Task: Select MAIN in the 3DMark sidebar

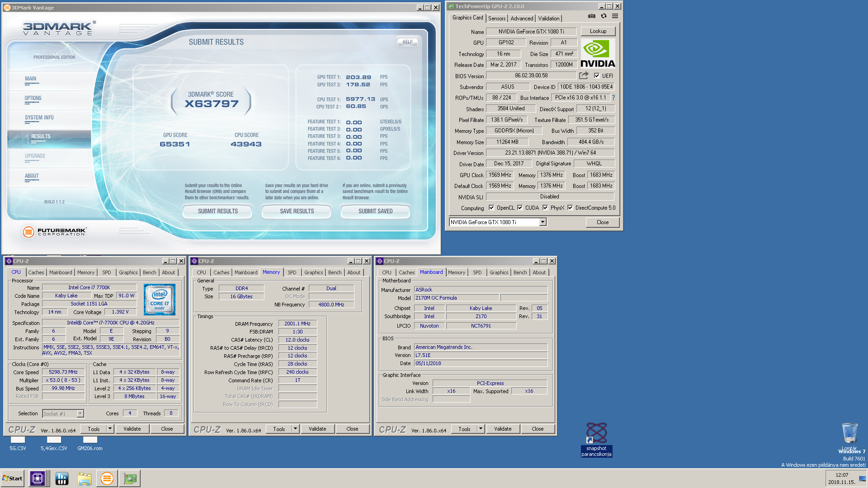Action: tap(30, 79)
